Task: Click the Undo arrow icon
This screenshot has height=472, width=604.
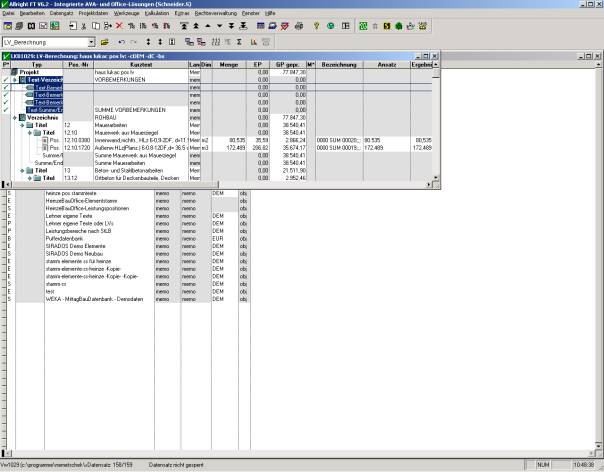Action: (122, 42)
